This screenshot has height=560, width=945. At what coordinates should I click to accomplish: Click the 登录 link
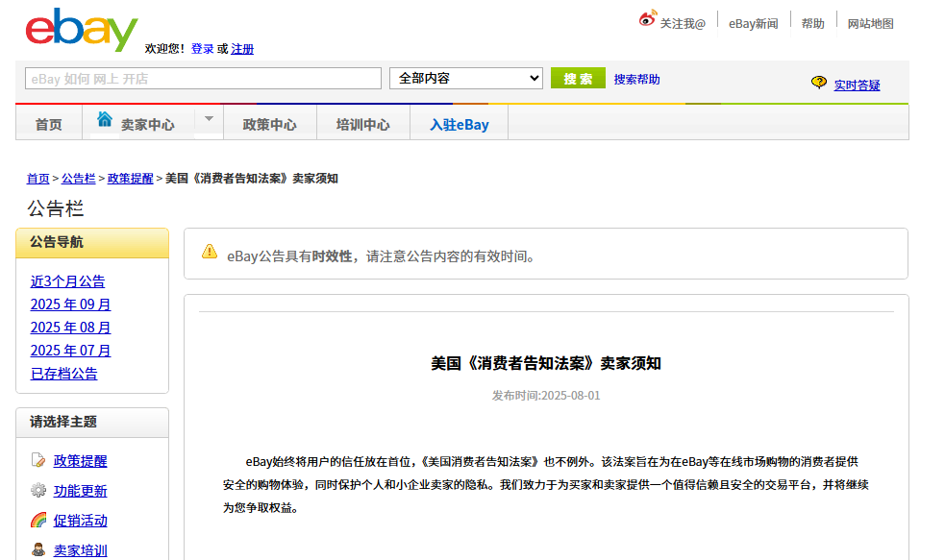[x=202, y=49]
